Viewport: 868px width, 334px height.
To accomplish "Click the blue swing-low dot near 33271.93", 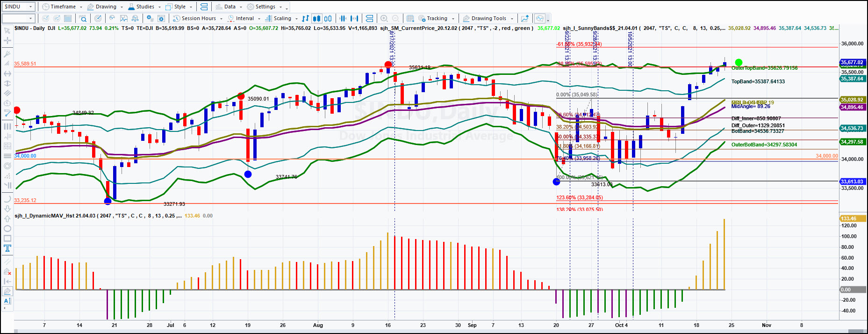I will [x=108, y=201].
